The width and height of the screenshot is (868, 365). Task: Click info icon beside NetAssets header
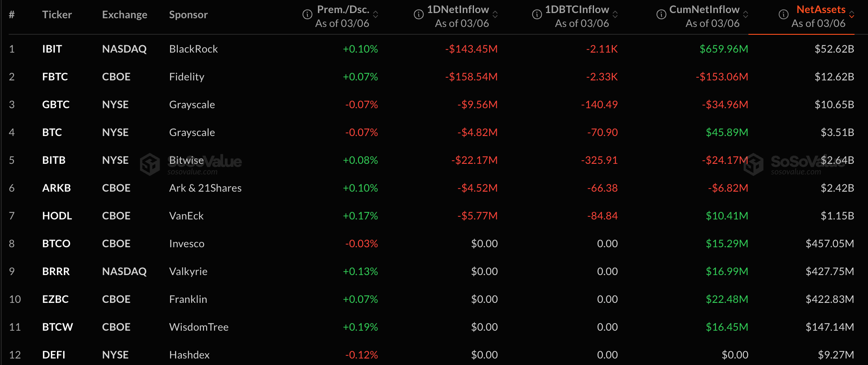pos(784,15)
